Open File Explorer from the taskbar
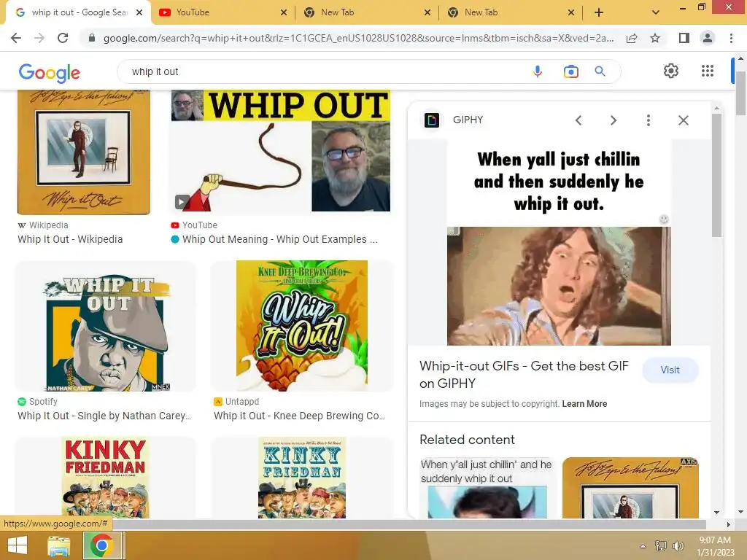 pos(58,545)
